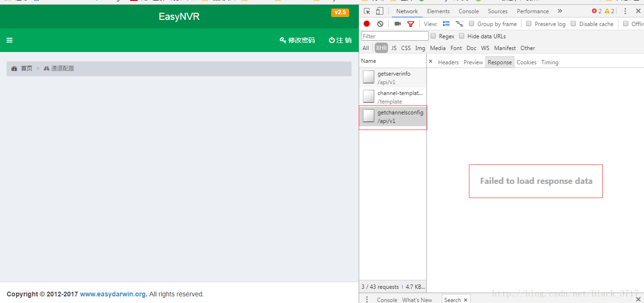644x303 pixels.
Task: Switch to the What's New drawer tab
Action: 417,300
